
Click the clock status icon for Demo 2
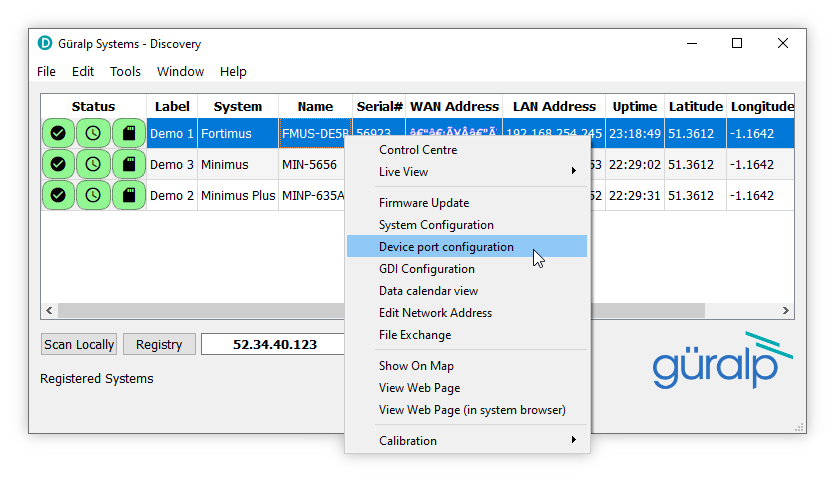pyautogui.click(x=93, y=195)
